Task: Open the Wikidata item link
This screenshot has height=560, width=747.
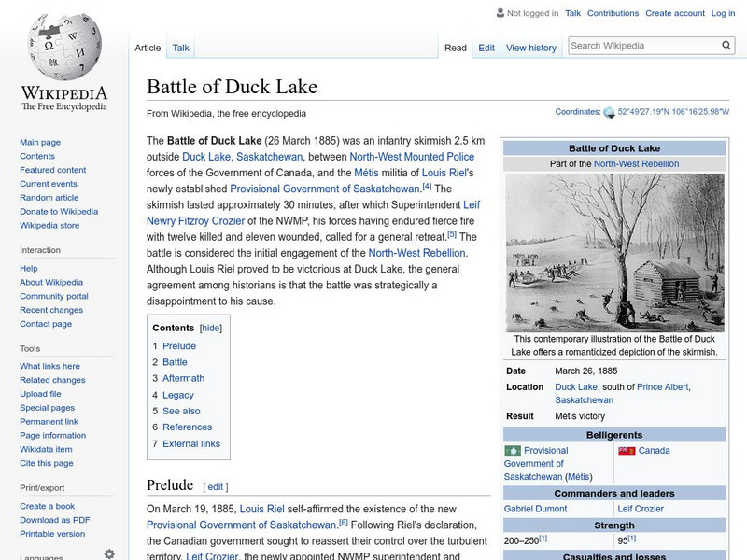Action: [45, 449]
